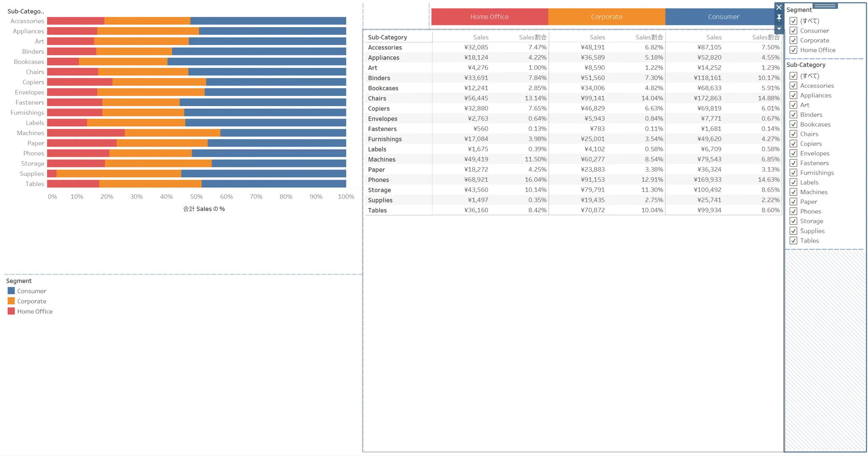
Task: Toggle the Sub-Category (すべて) checkbox
Action: click(x=793, y=76)
